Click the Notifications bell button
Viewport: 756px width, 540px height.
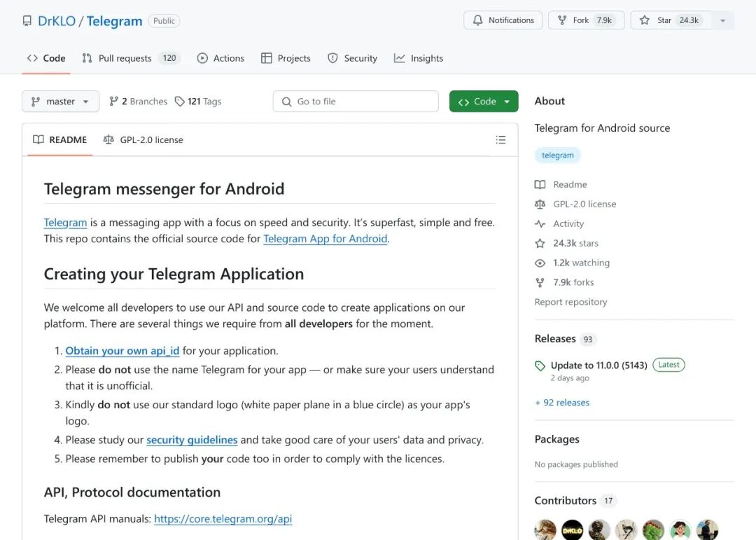tap(503, 20)
